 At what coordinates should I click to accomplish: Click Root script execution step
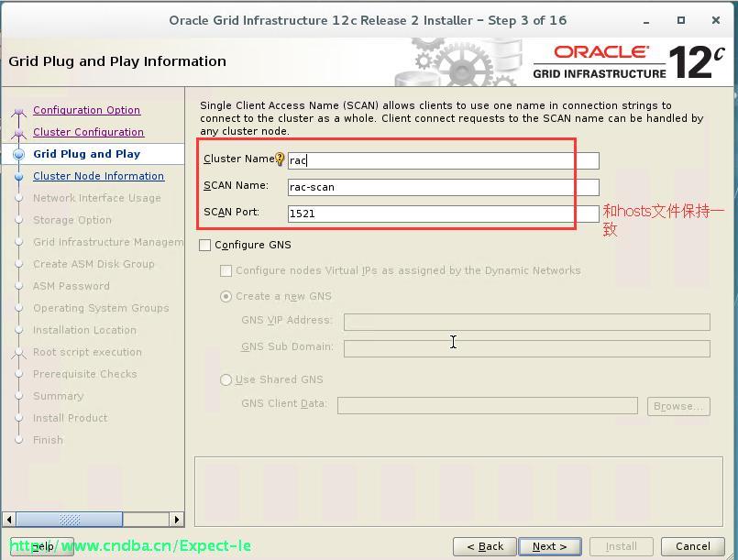coord(87,352)
